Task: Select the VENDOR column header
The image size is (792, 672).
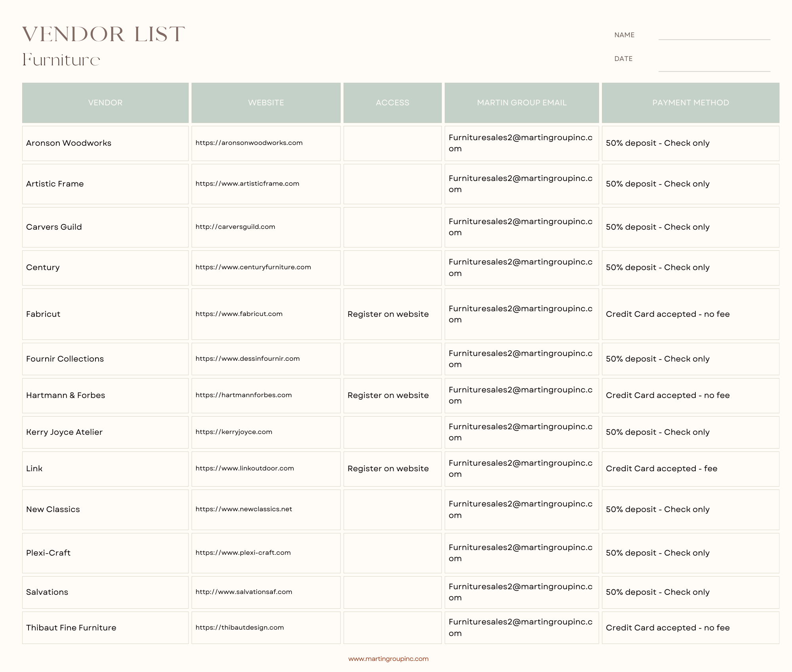Action: pyautogui.click(x=105, y=103)
